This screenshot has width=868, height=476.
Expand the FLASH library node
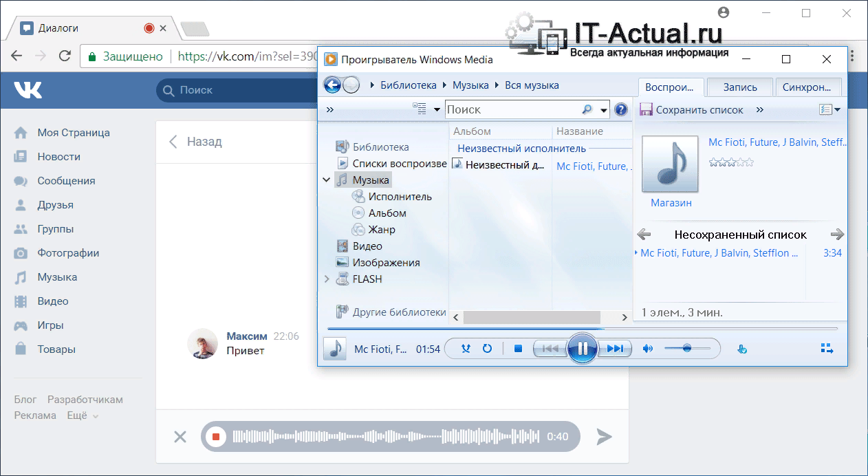coord(326,279)
